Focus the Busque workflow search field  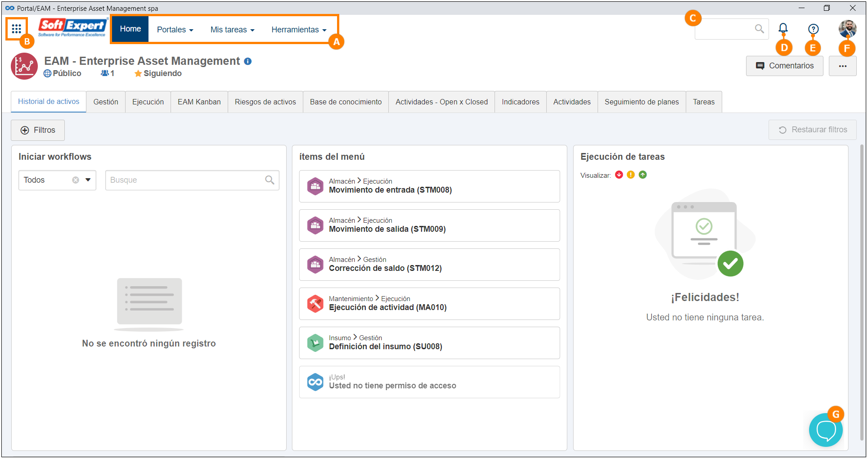pyautogui.click(x=192, y=180)
